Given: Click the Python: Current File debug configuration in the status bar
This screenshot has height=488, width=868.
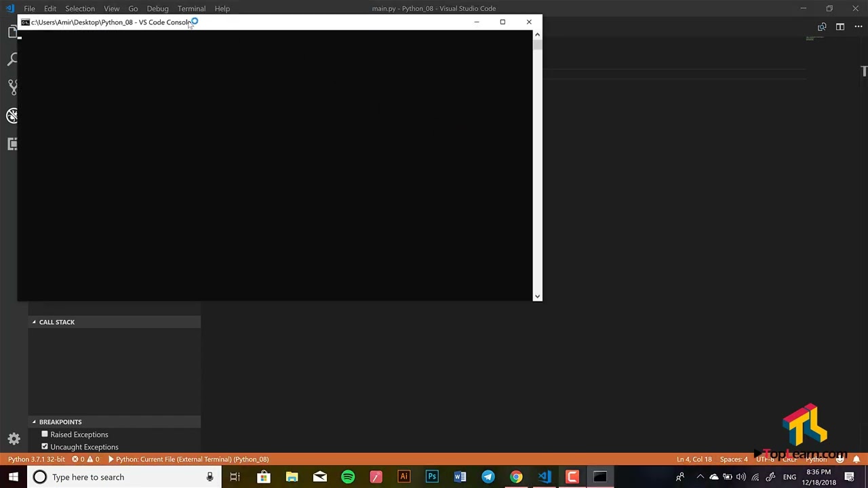Looking at the screenshot, I should coord(189,460).
